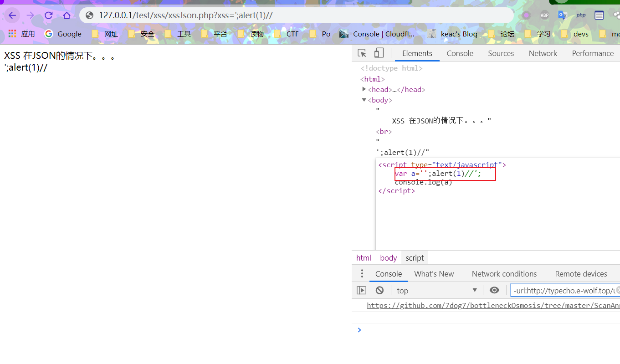
Task: Switch to the Elements panel tab
Action: coord(417,53)
